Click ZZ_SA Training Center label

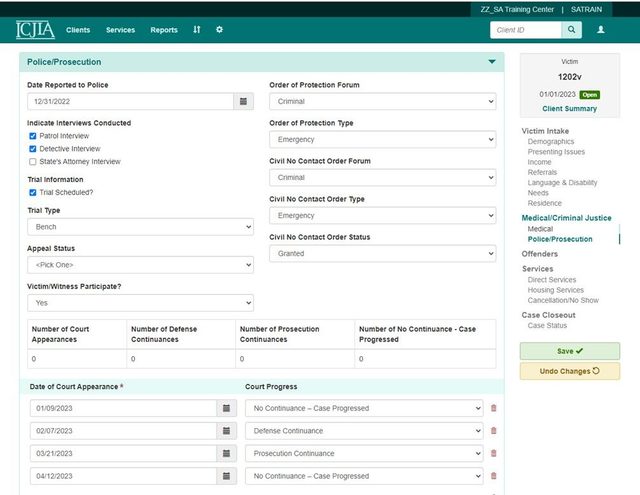[x=517, y=9]
